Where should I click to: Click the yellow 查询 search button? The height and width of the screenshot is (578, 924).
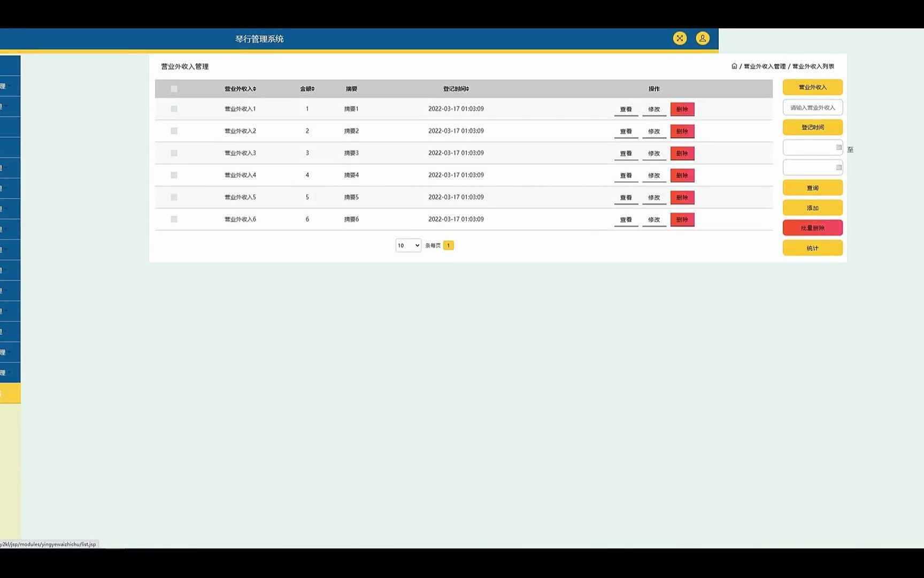point(812,188)
